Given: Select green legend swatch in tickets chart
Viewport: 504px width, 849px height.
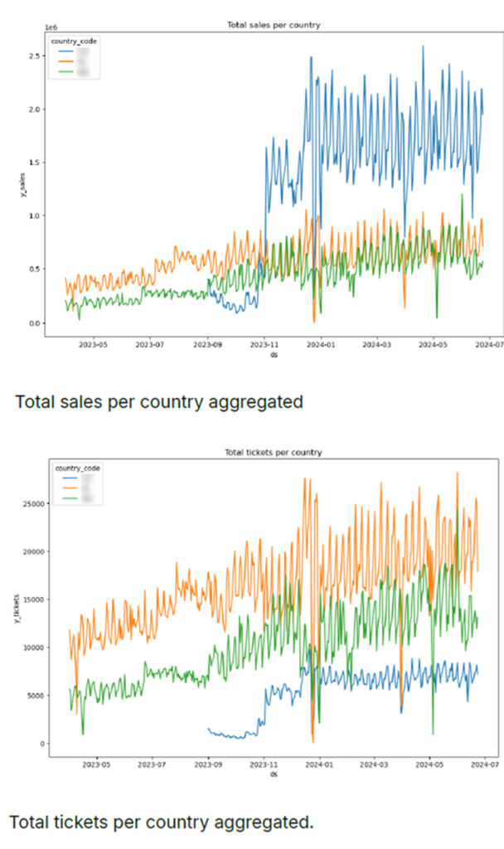Looking at the screenshot, I should click(x=65, y=500).
